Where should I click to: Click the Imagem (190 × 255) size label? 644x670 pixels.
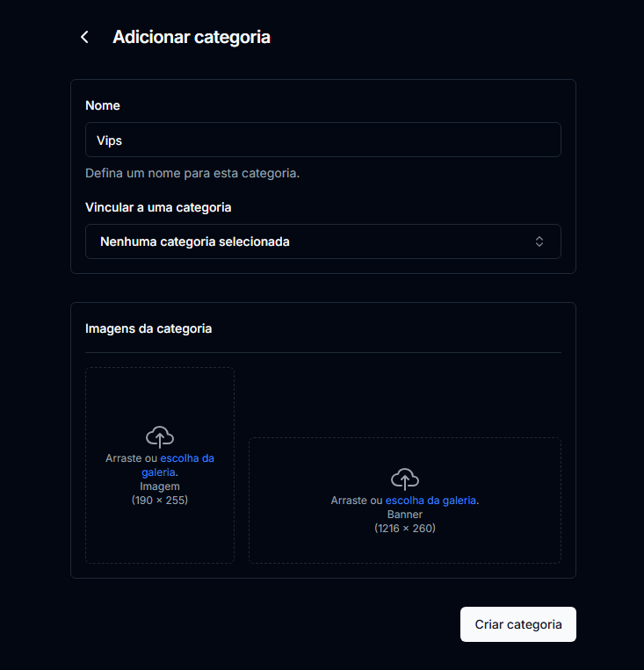pyautogui.click(x=160, y=493)
